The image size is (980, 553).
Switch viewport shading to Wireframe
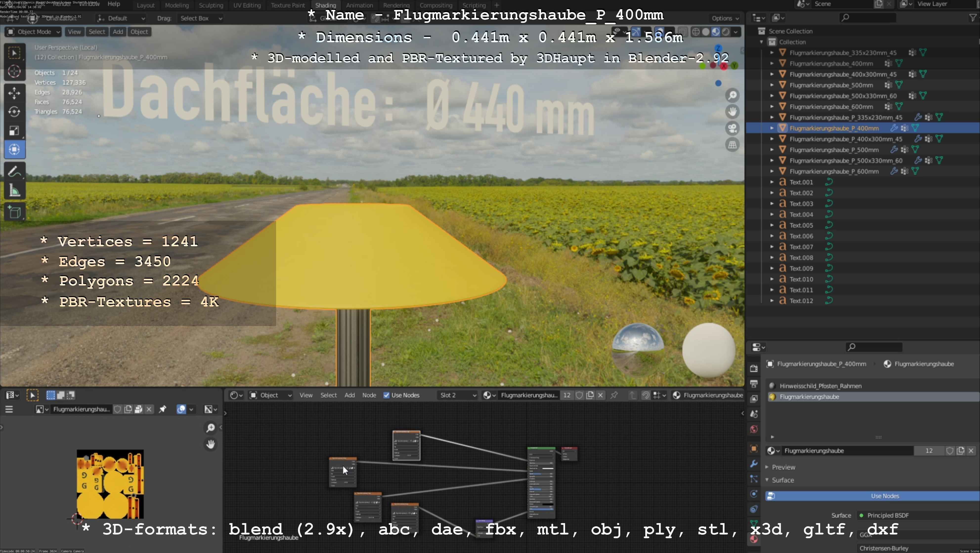click(696, 32)
